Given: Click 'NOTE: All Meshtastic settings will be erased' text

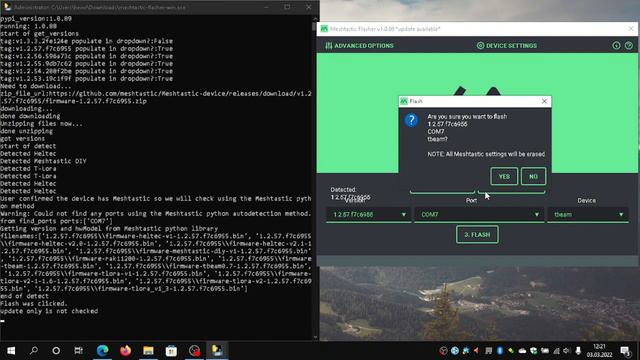Looking at the screenshot, I should 486,154.
